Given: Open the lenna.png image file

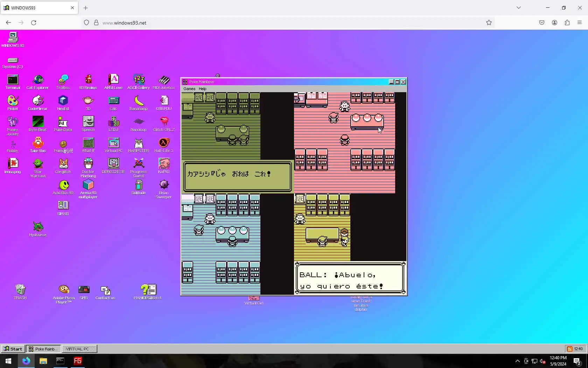Looking at the screenshot, I should click(13, 166).
